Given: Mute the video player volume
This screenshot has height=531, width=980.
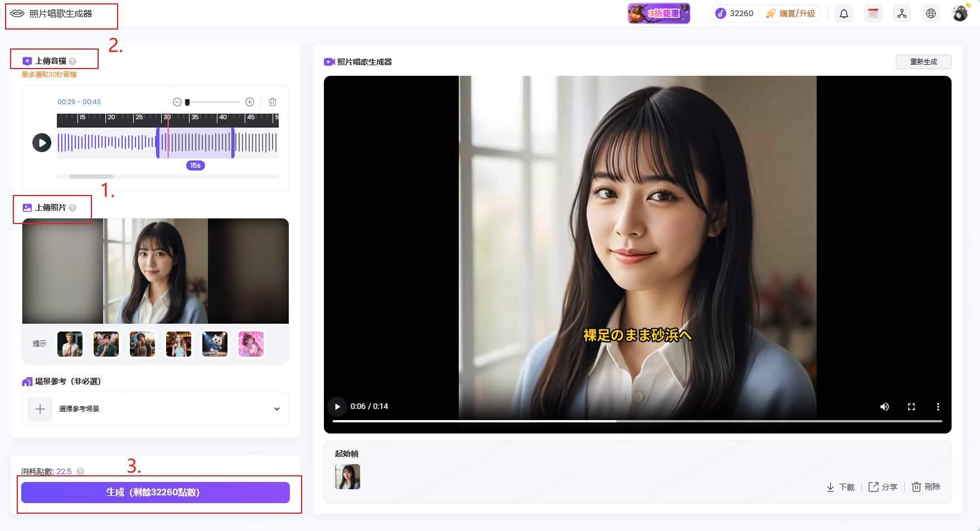Looking at the screenshot, I should click(884, 407).
